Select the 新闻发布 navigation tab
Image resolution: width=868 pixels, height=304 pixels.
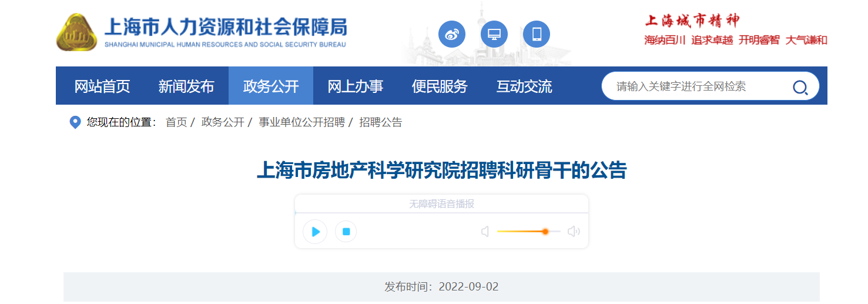186,86
